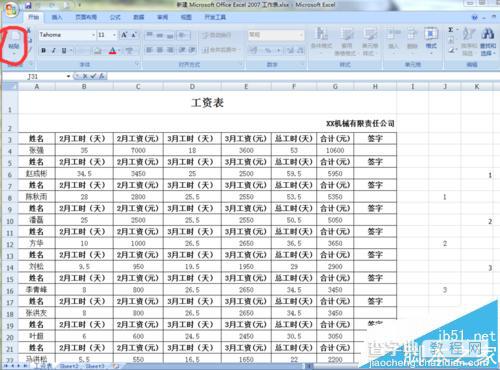Viewport: 500px width, 370px height.
Task: Click the AutoSum sigma icon
Action: (x=451, y=30)
